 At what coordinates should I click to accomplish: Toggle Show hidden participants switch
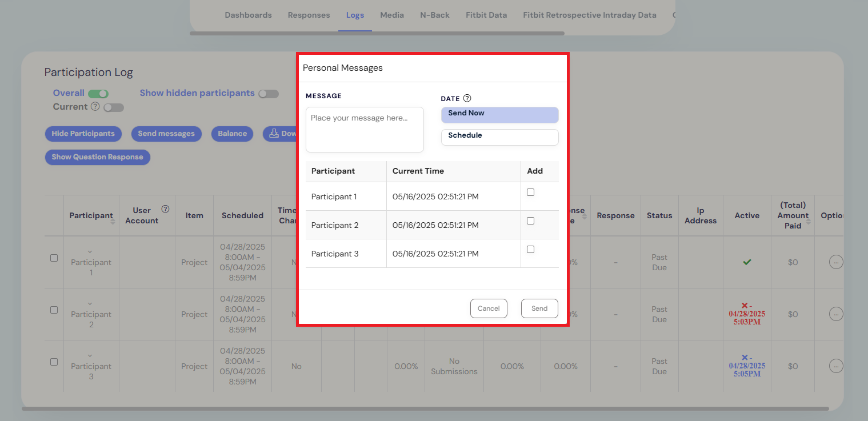click(268, 94)
